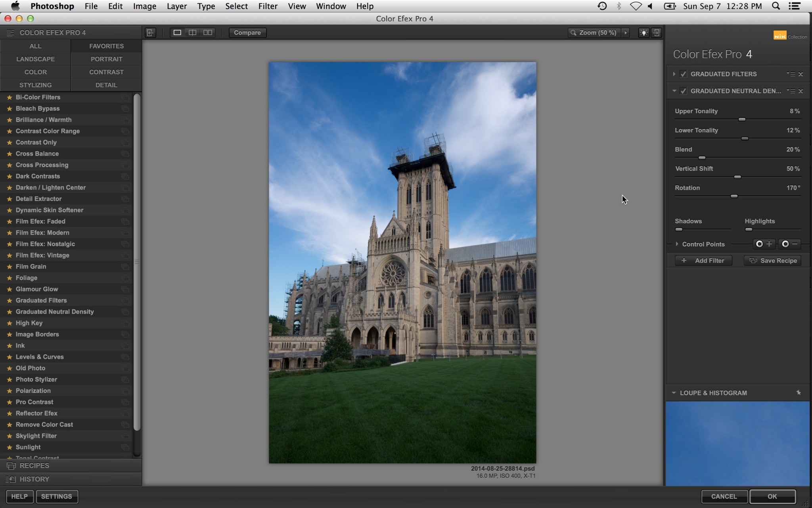This screenshot has height=508, width=812.
Task: Open preset recipes icon for Glamour Glow
Action: point(125,289)
